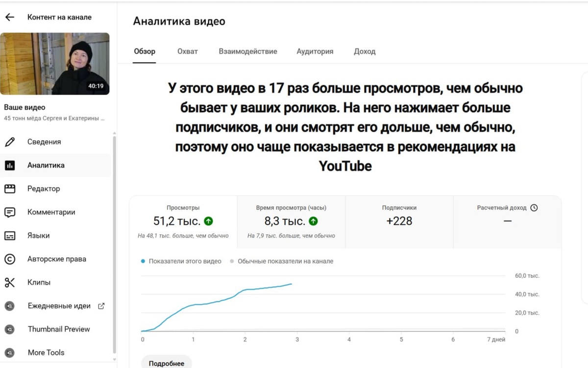Screen dimensions: 588x368
Task: Click the video thumbnail with 40:19 duration
Action: (x=55, y=64)
